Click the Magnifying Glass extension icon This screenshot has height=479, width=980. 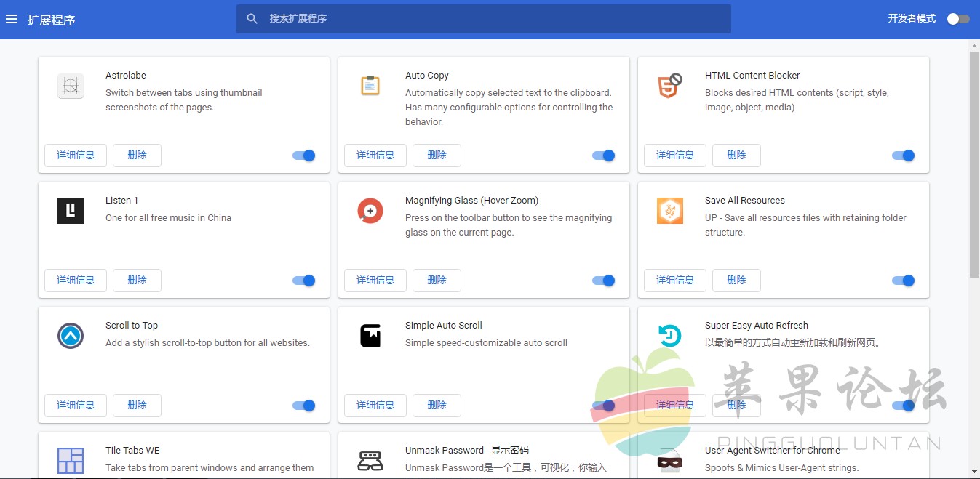pos(370,211)
